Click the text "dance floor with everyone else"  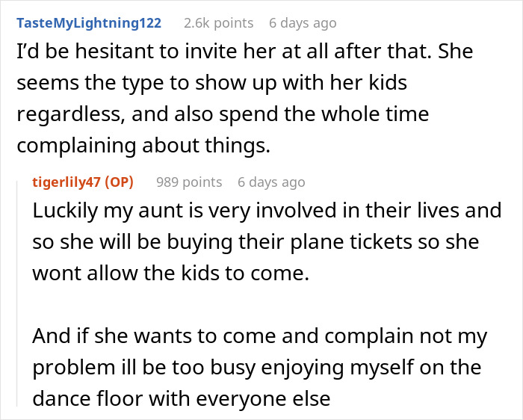coord(182,398)
